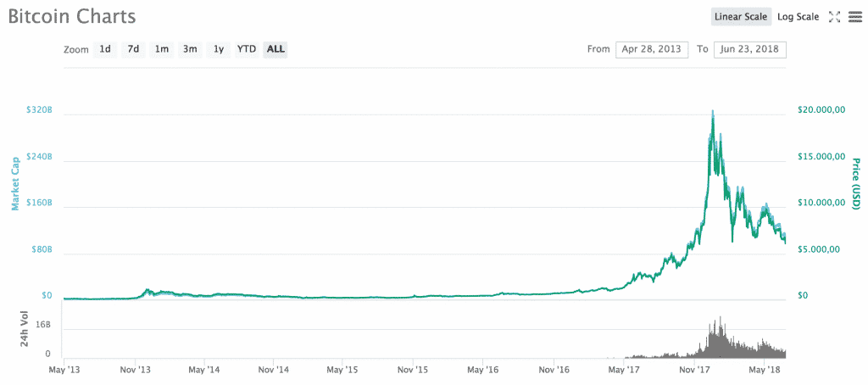
Task: Switch to Log Scale
Action: 798,17
